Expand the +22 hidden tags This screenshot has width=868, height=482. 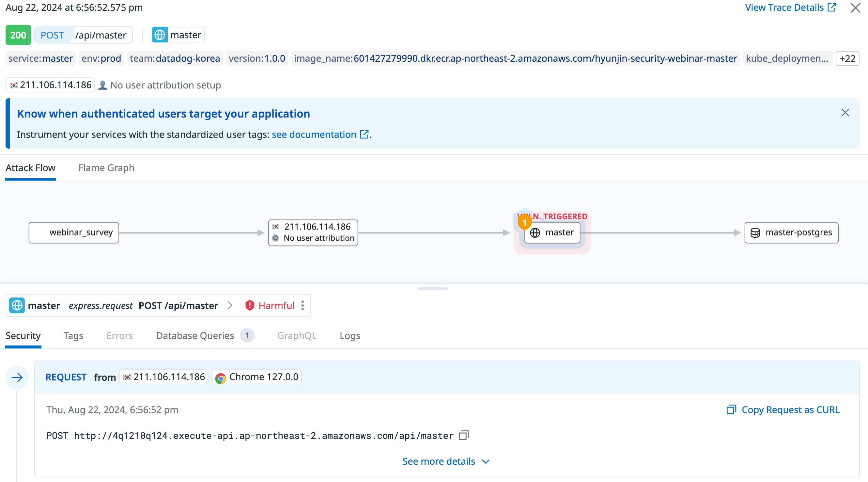point(847,59)
